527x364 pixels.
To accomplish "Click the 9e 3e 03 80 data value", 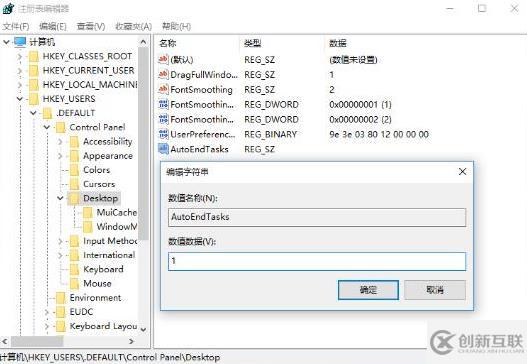I will point(379,134).
